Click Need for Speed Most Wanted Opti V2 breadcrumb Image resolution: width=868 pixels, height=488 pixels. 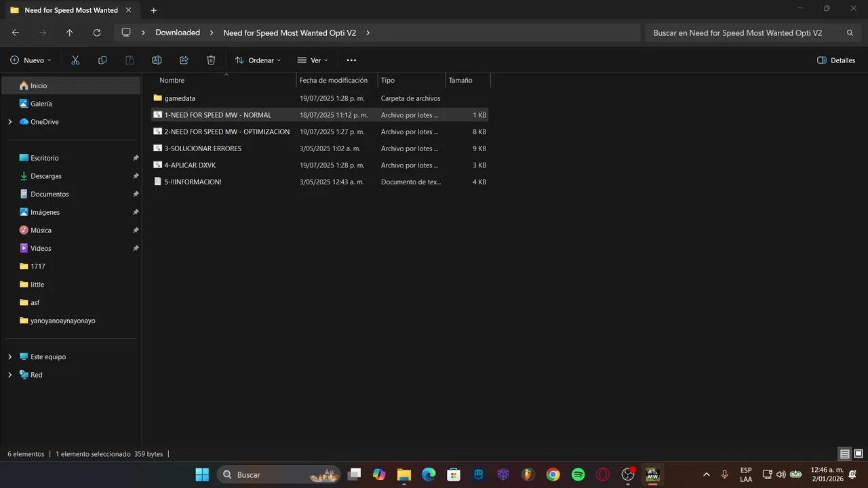(290, 33)
